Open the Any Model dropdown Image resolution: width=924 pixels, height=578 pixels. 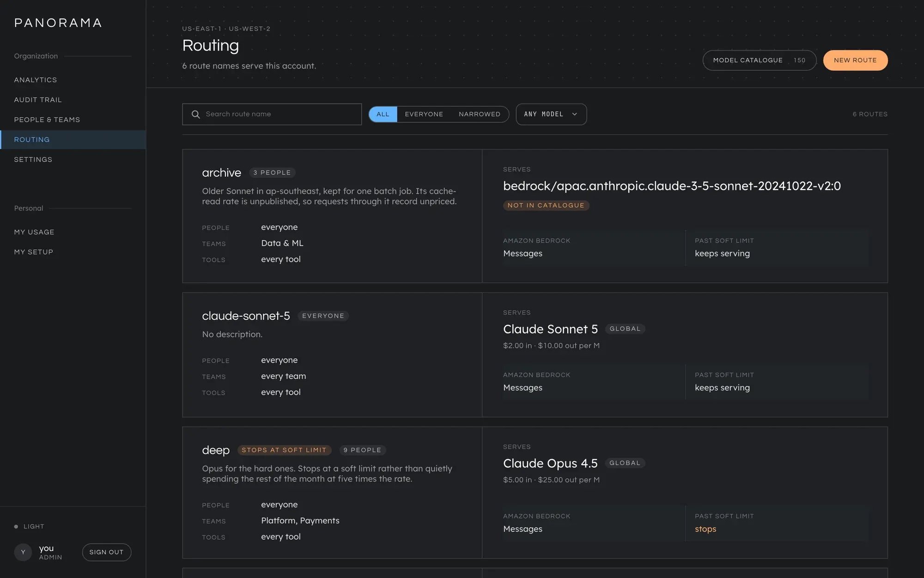[551, 114]
